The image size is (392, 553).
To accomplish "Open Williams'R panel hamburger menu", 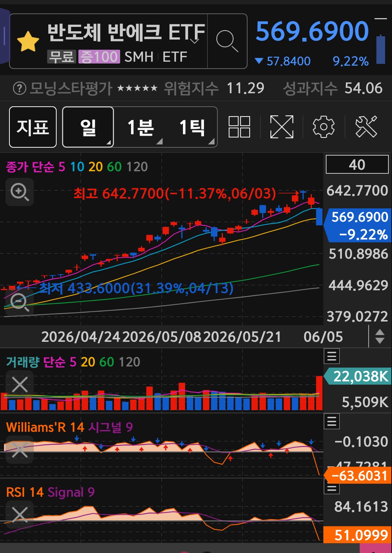I will coord(332,421).
